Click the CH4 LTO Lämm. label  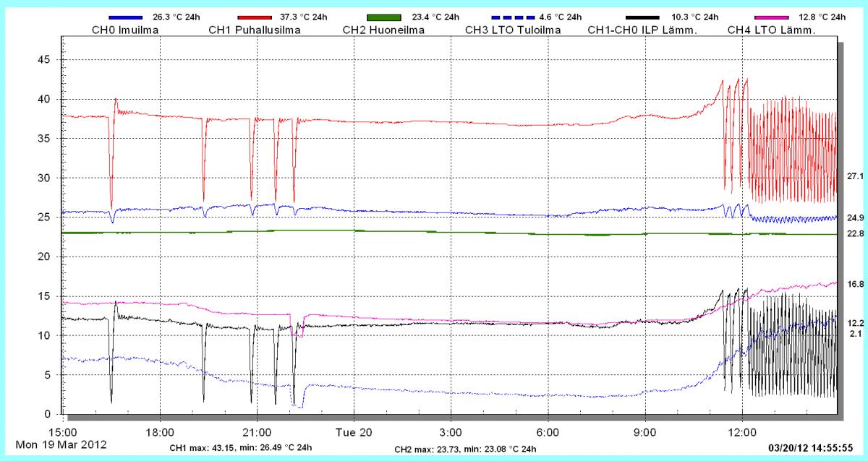(771, 30)
